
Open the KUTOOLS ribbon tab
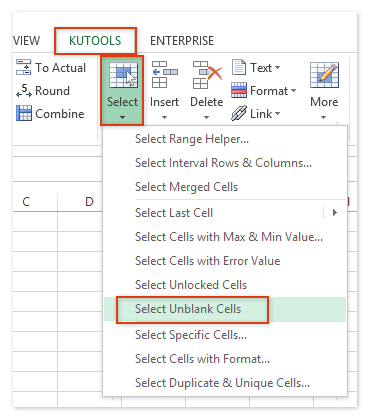click(95, 41)
